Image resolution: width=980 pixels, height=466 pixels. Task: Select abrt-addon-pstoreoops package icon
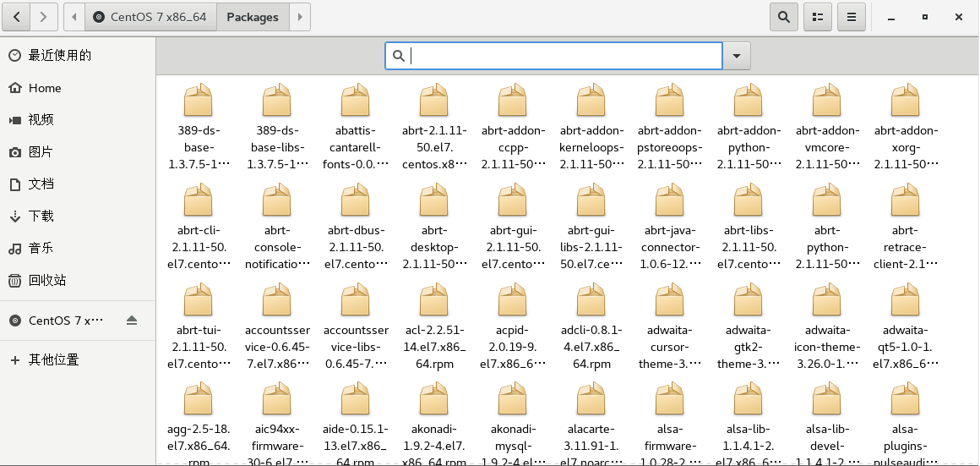point(670,100)
